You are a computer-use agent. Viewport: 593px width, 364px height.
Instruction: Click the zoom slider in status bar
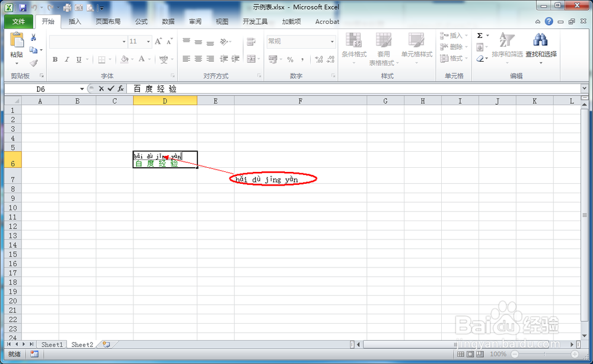point(544,354)
